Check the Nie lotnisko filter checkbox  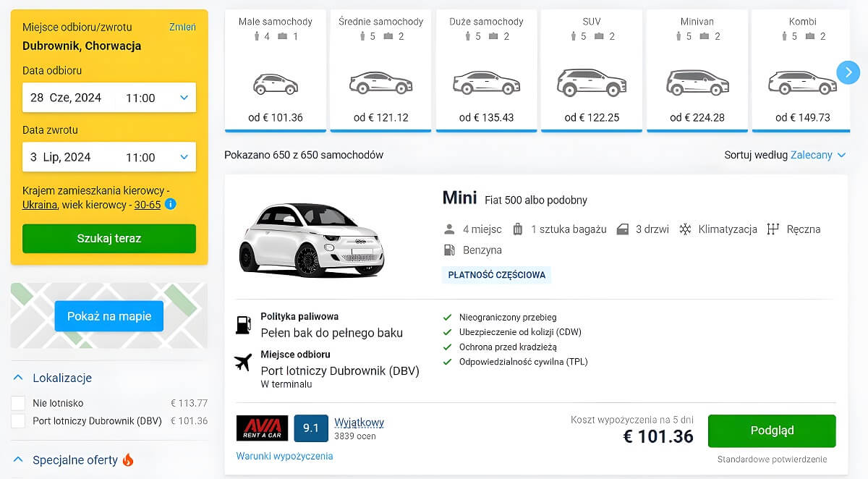click(x=18, y=403)
